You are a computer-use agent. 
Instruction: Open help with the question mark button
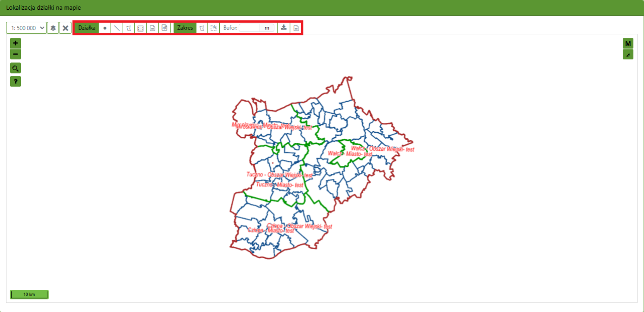pyautogui.click(x=16, y=81)
